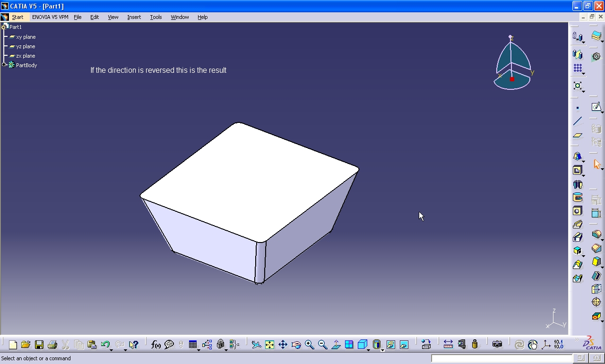Activate the Fly Mode airplane icon
The height and width of the screenshot is (364, 605).
[256, 345]
